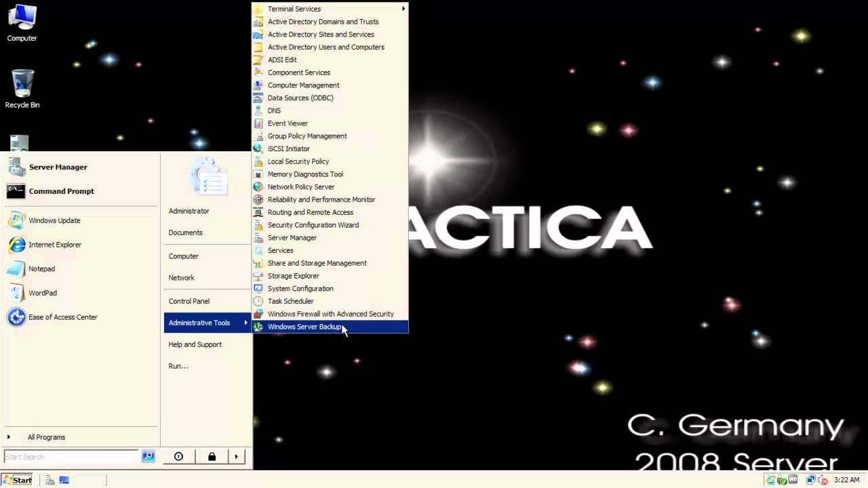Viewport: 868px width, 488px height.
Task: Click the Start Search magnifier icon
Action: [149, 457]
